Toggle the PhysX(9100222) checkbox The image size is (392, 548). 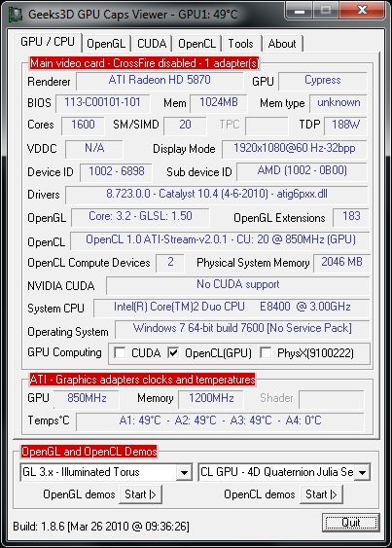(266, 352)
